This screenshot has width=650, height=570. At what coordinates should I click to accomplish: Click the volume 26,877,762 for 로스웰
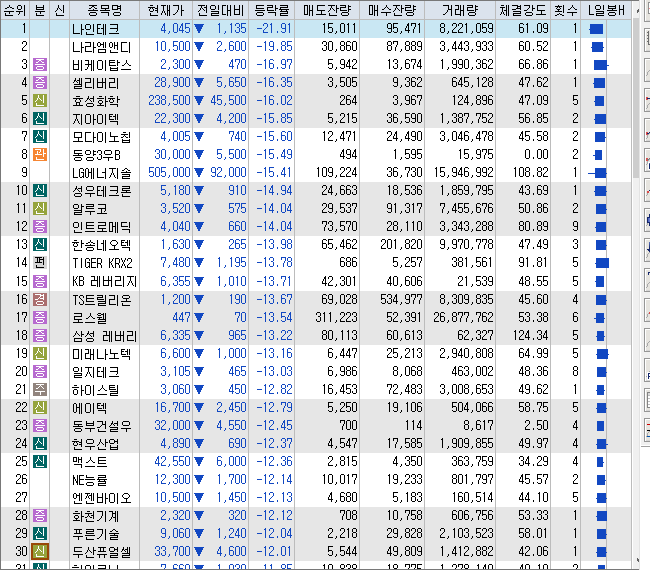click(x=463, y=318)
